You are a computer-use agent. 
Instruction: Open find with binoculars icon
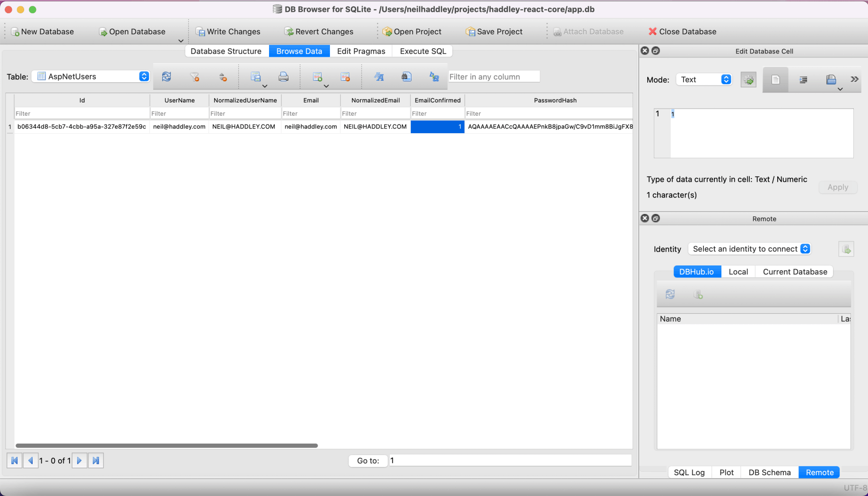(x=406, y=77)
